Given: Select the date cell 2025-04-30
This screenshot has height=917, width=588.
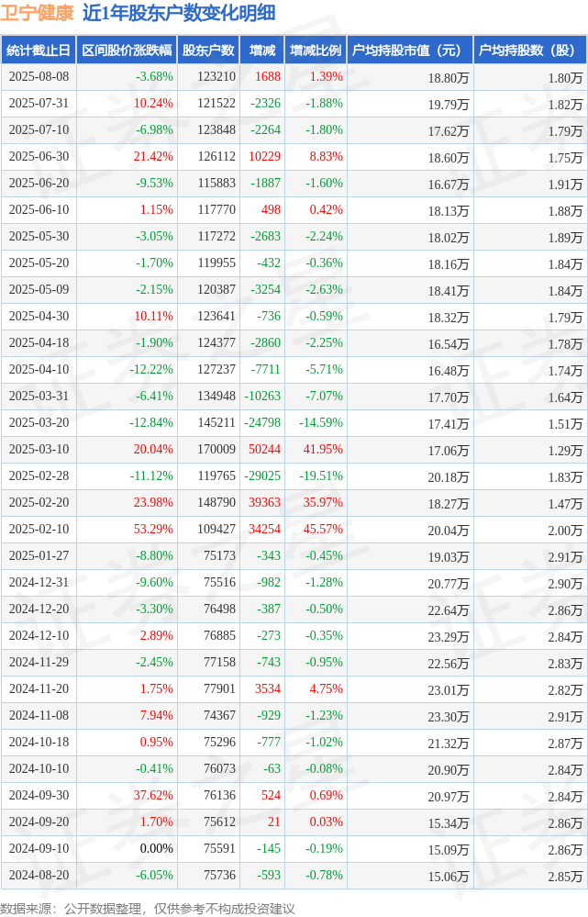Looking at the screenshot, I should [39, 317].
